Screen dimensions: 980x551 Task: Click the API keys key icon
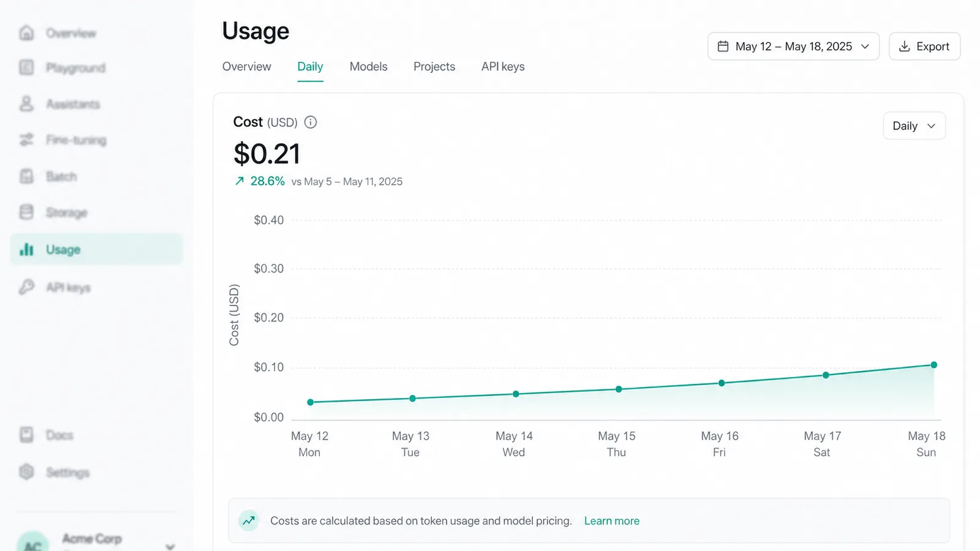coord(26,287)
